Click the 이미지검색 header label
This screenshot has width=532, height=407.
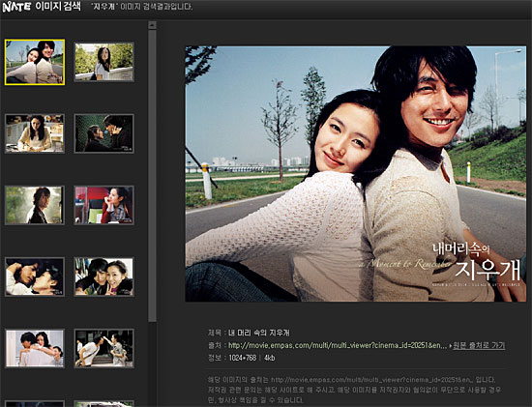[x=58, y=7]
